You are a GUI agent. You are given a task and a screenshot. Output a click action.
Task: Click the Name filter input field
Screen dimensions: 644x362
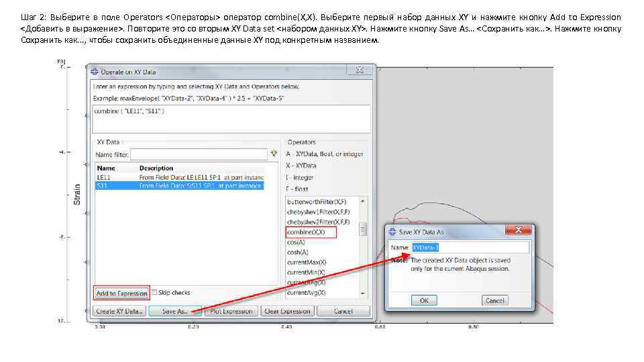(x=199, y=154)
